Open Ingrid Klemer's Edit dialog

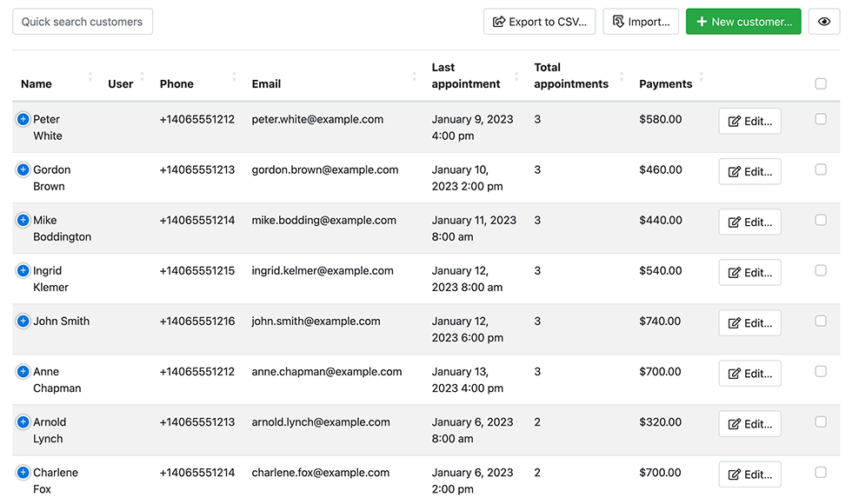749,272
